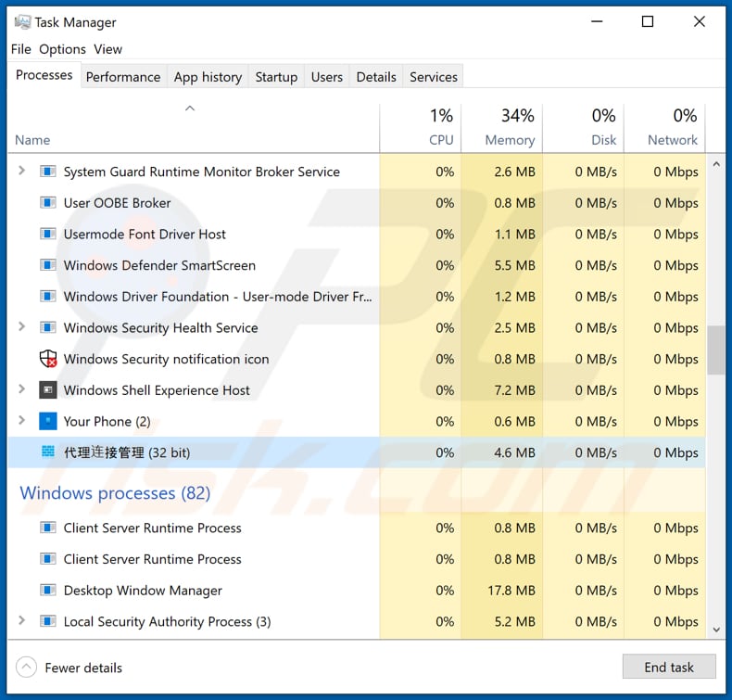Image resolution: width=732 pixels, height=700 pixels.
Task: Click the 17.8 MB memory value
Action: click(x=511, y=591)
